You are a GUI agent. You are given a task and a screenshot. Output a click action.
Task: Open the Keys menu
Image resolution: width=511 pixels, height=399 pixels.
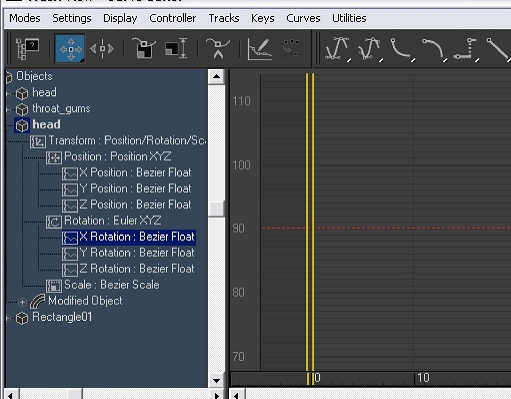tap(263, 18)
